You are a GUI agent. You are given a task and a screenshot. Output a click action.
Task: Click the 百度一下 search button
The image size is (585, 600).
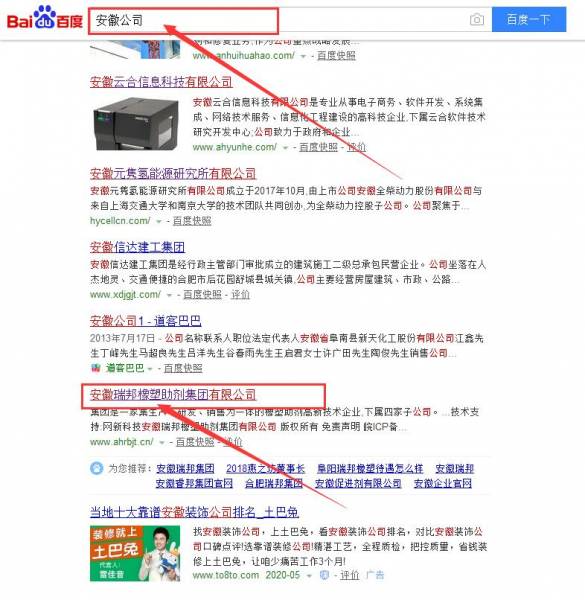(529, 19)
